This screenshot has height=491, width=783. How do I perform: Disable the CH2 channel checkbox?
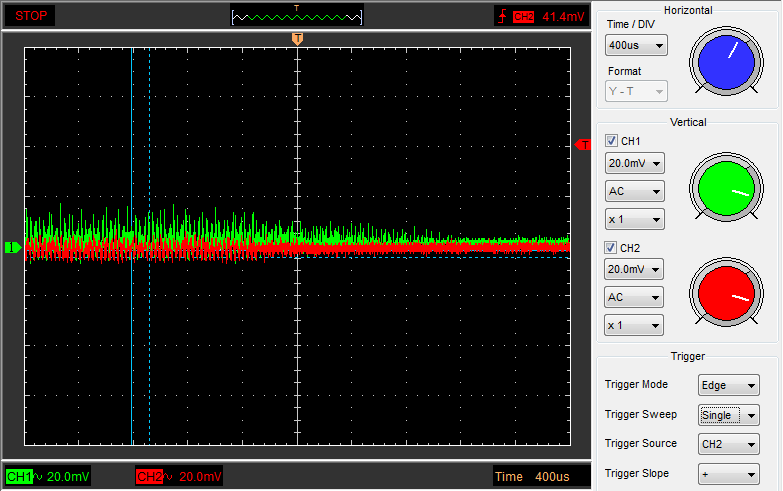click(x=612, y=247)
